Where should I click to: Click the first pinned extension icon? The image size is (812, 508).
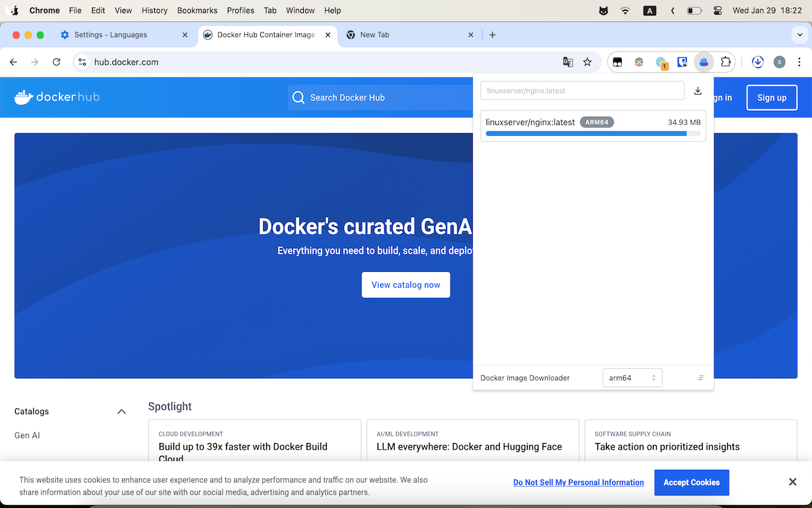[x=617, y=62]
